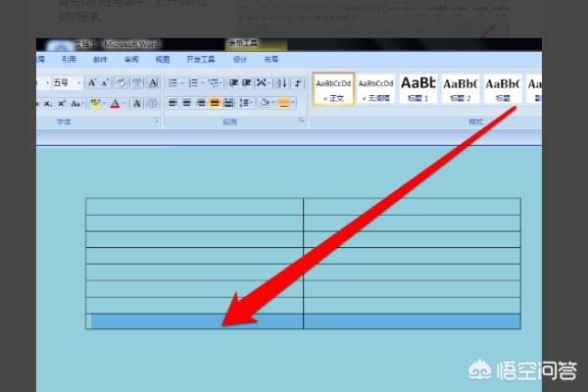Viewport: 588px width, 392px height.
Task: Click the Character Border icon
Action: click(153, 83)
